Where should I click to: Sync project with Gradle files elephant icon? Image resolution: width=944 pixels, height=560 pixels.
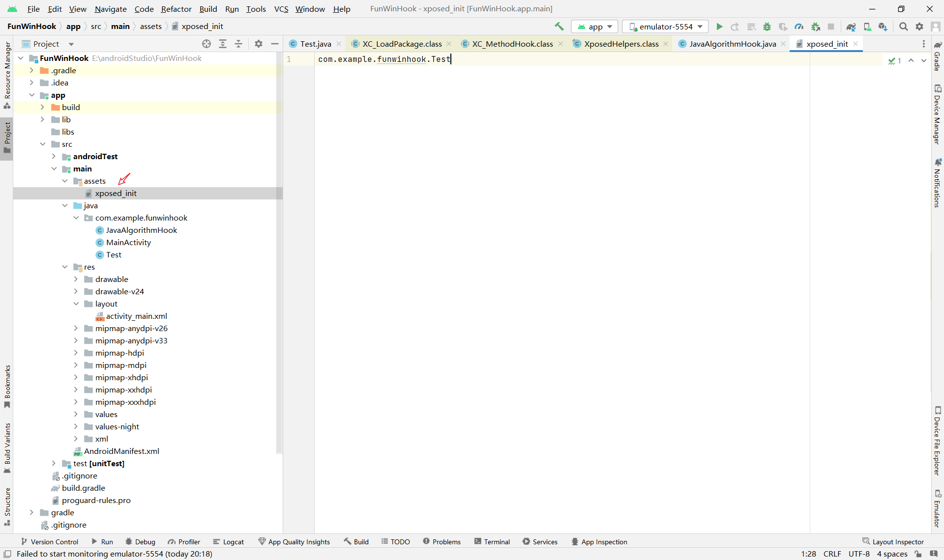851,27
